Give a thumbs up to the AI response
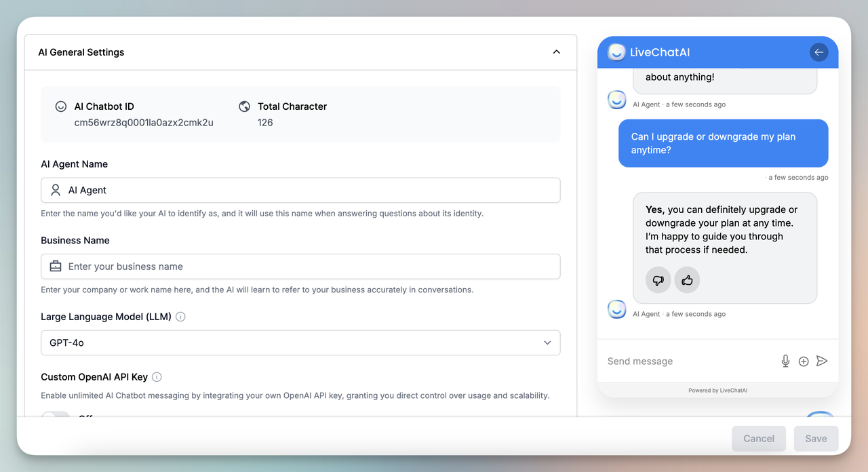868x472 pixels. (x=687, y=279)
